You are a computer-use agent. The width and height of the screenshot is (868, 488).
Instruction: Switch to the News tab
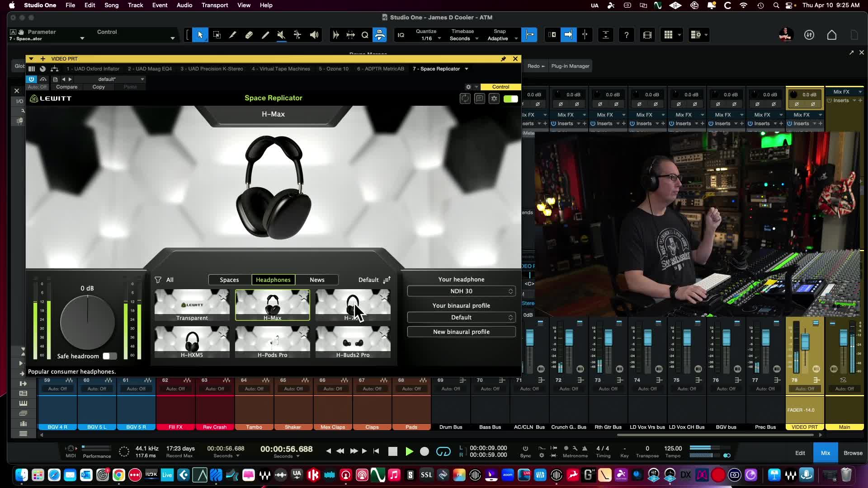click(317, 280)
